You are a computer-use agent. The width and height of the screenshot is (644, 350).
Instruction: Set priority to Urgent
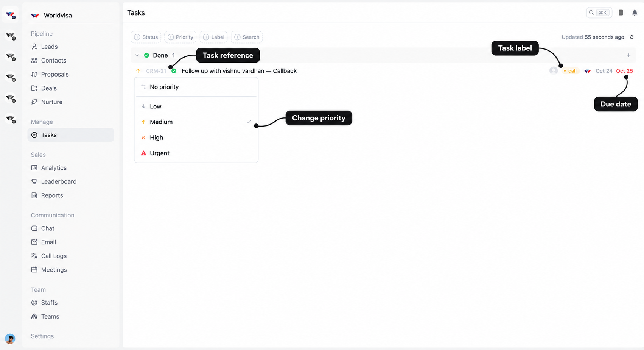click(x=196, y=153)
